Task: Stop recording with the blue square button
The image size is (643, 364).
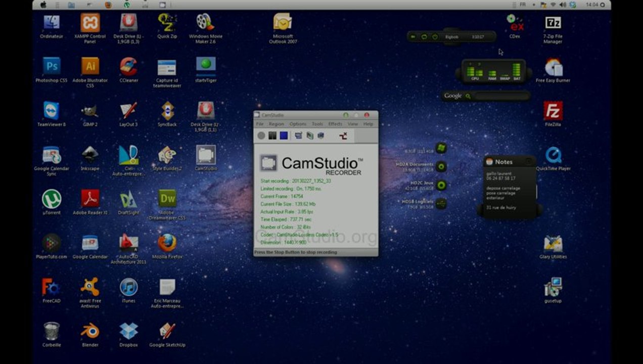Action: point(284,135)
